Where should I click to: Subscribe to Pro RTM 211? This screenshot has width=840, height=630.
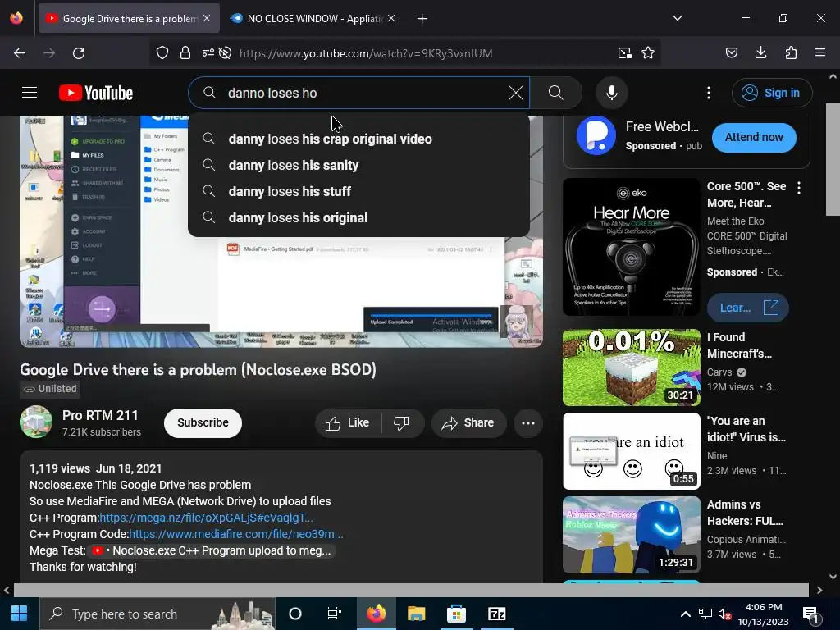(x=203, y=422)
